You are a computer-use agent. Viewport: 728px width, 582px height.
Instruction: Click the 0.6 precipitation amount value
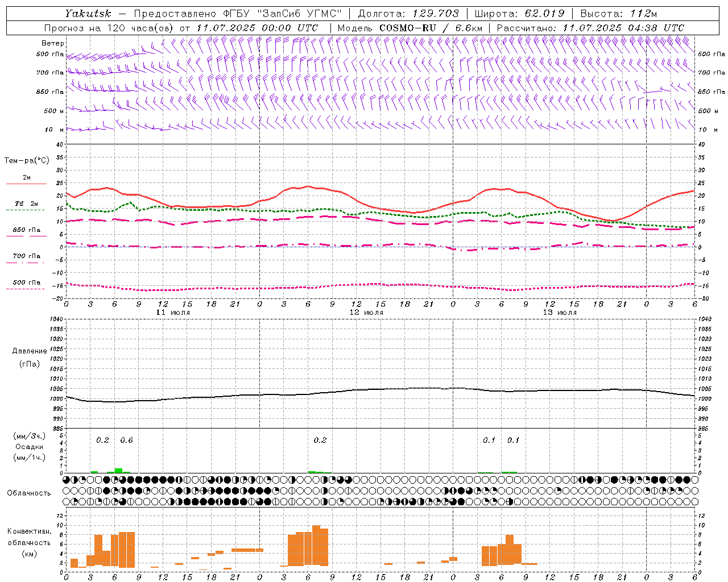(x=126, y=440)
